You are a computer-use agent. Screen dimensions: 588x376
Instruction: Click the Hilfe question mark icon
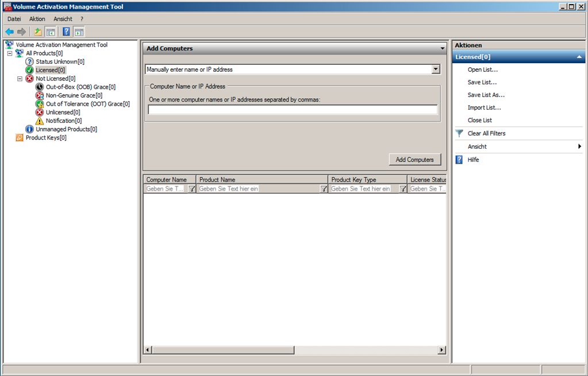pyautogui.click(x=459, y=160)
